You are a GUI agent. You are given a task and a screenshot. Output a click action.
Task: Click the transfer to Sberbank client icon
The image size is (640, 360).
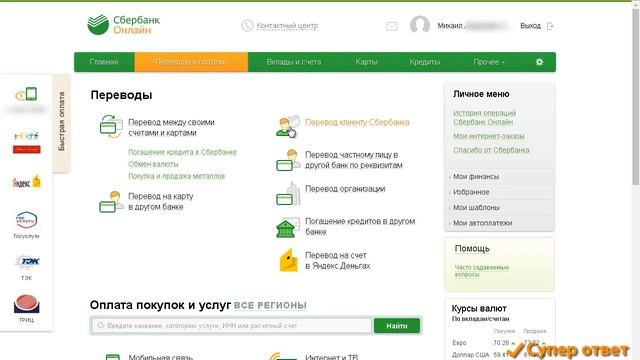click(x=288, y=127)
